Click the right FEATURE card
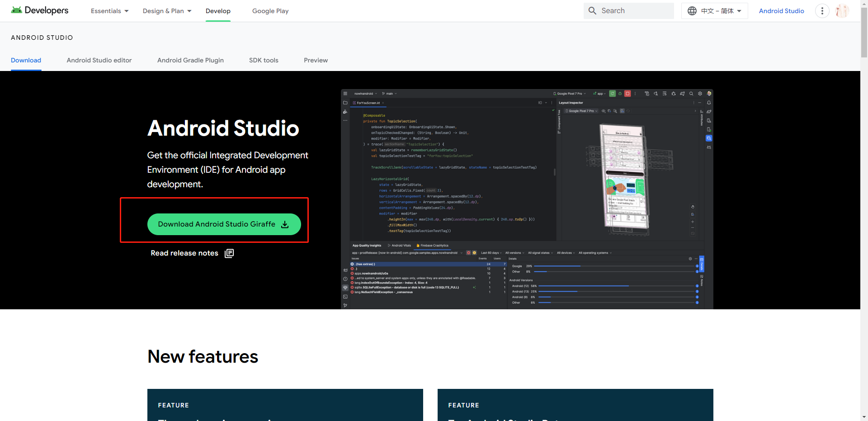This screenshot has height=421, width=868. click(x=576, y=405)
